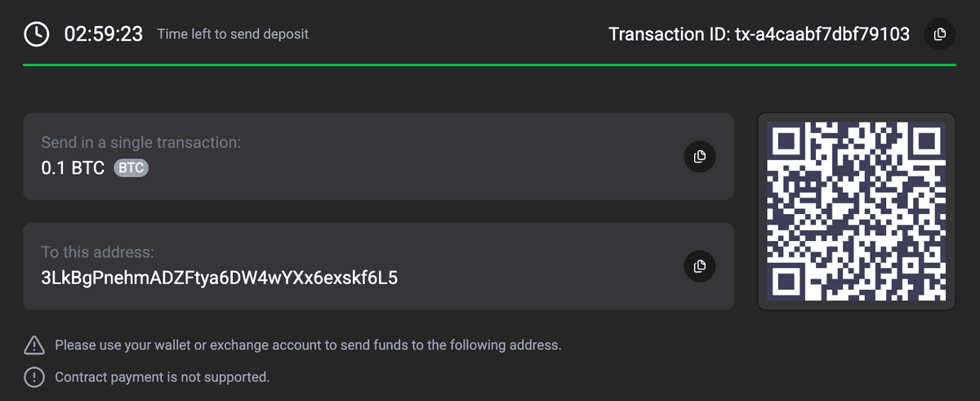
Task: Select the tx-a4caabf7dbf79103 ID value
Action: 822,34
